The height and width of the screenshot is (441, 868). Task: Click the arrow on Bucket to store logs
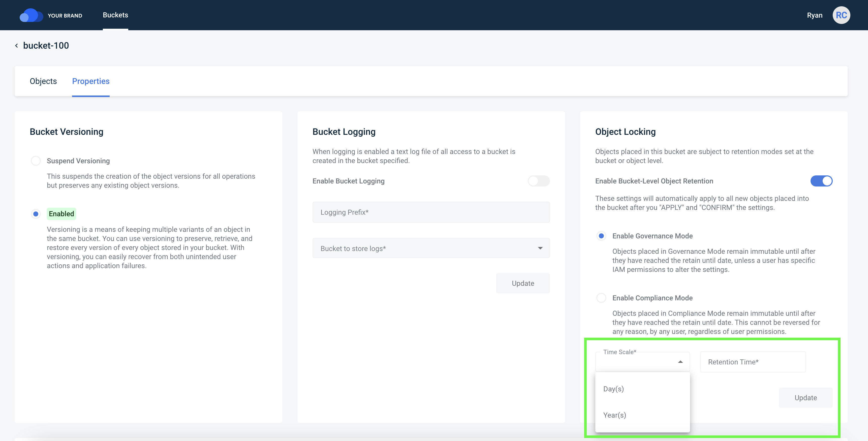coord(540,248)
